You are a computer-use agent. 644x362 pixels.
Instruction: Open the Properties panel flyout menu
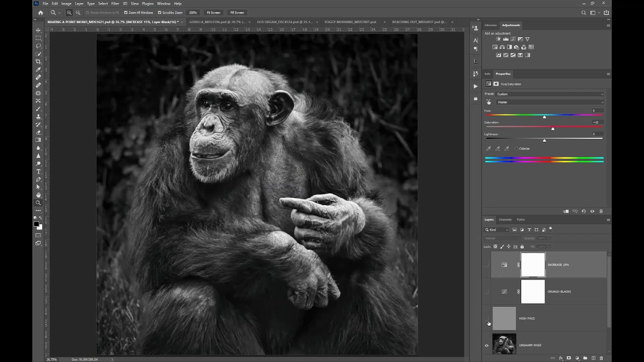pyautogui.click(x=608, y=74)
